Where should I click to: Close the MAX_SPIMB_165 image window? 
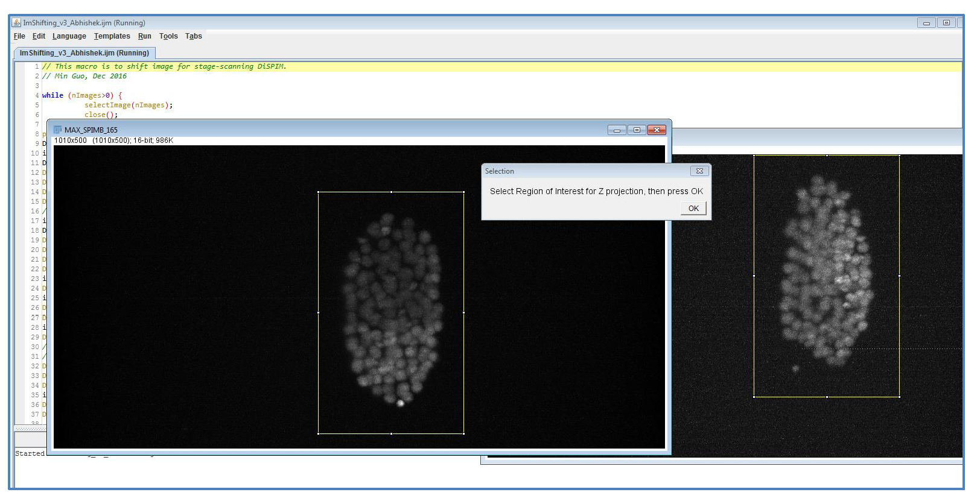coord(657,130)
